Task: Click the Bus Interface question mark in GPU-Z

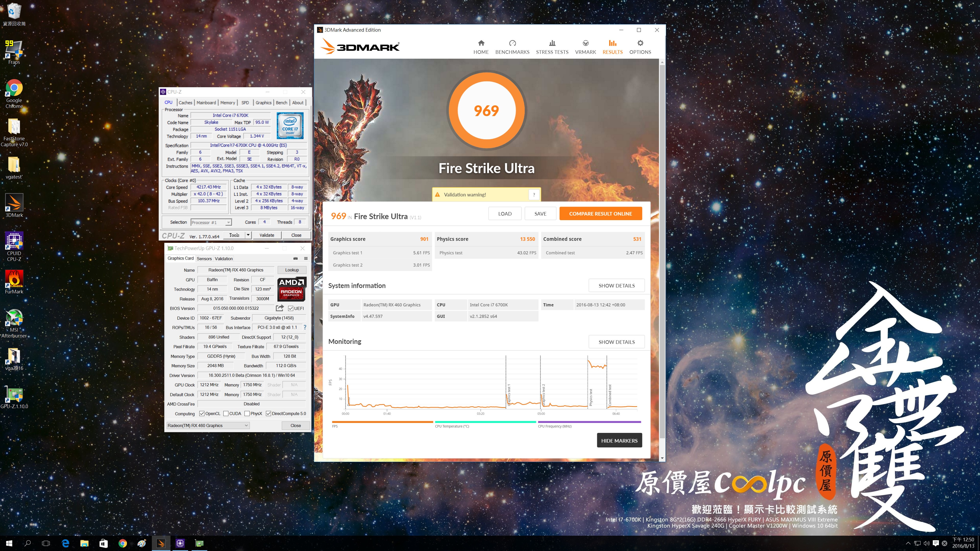Action: tap(305, 327)
